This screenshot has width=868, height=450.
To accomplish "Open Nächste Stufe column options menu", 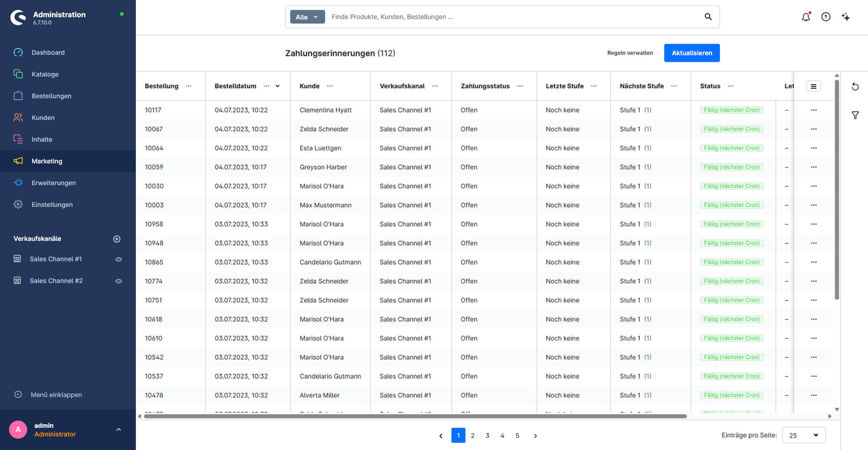I will (674, 86).
